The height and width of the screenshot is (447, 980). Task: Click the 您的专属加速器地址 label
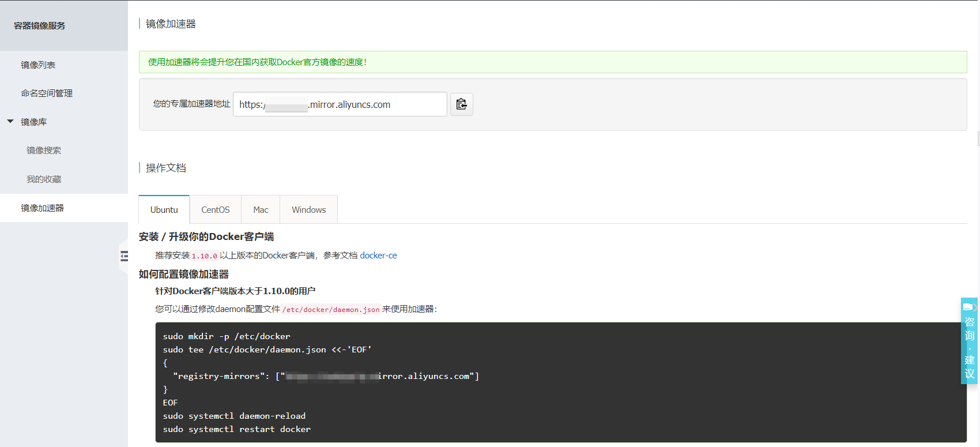(191, 104)
